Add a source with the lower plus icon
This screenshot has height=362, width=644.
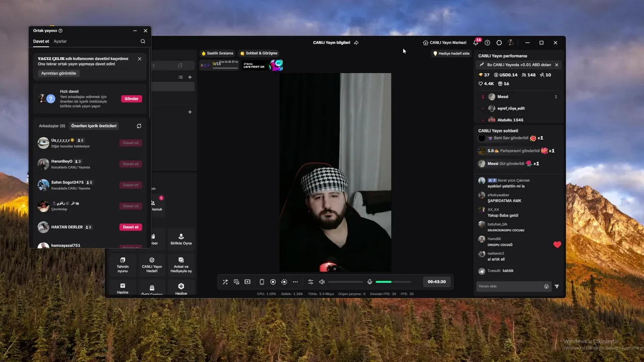coord(190,112)
